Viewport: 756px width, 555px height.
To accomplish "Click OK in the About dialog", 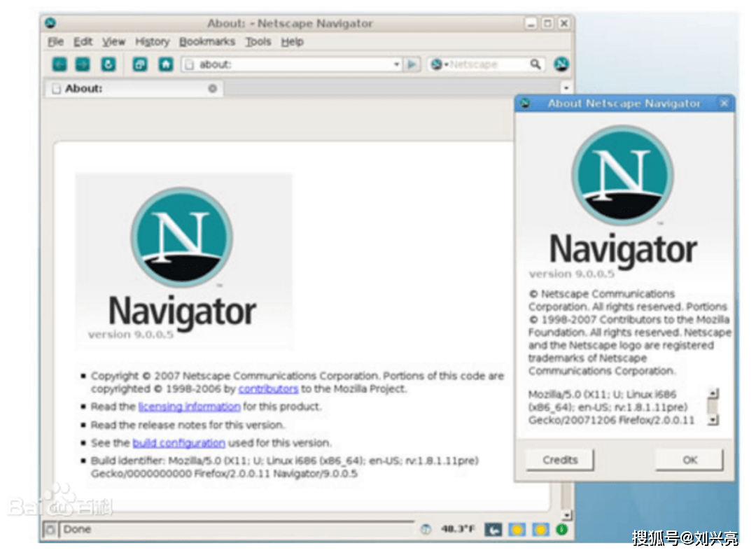I will [689, 460].
